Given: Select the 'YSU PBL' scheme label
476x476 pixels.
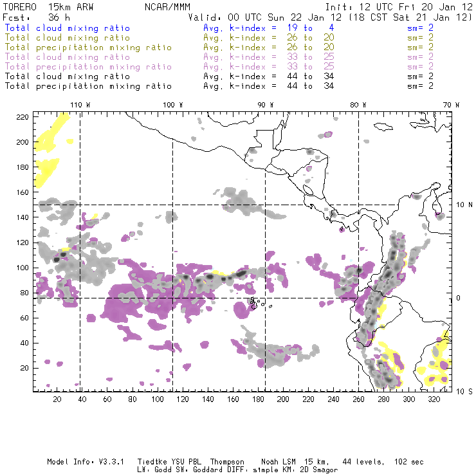Looking at the screenshot, I should 187,462.
